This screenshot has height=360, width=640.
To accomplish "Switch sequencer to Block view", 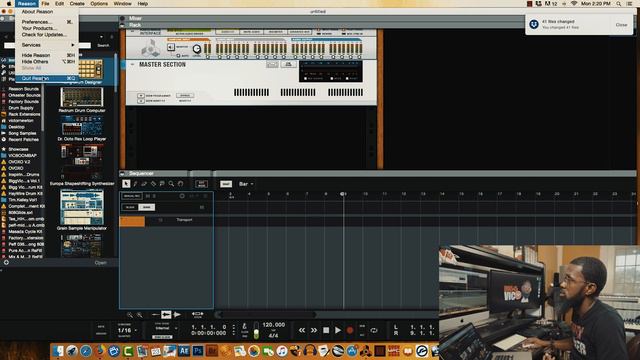I will [x=130, y=207].
